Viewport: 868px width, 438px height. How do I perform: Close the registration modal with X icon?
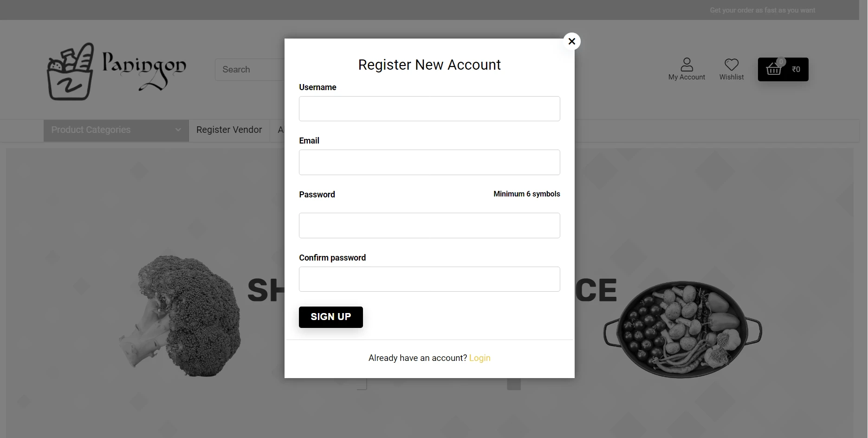coord(572,41)
